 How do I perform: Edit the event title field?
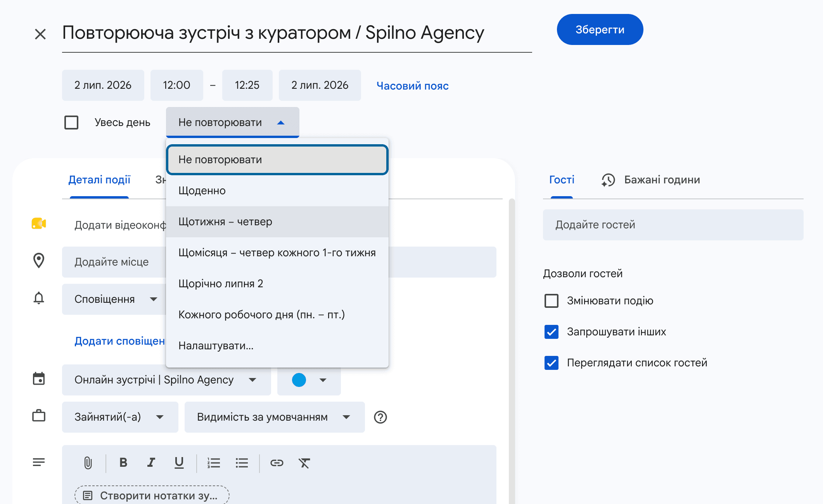(297, 33)
